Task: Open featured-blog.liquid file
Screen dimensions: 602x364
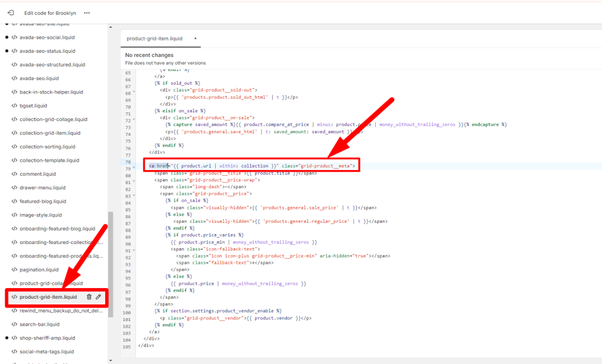Action: [43, 201]
